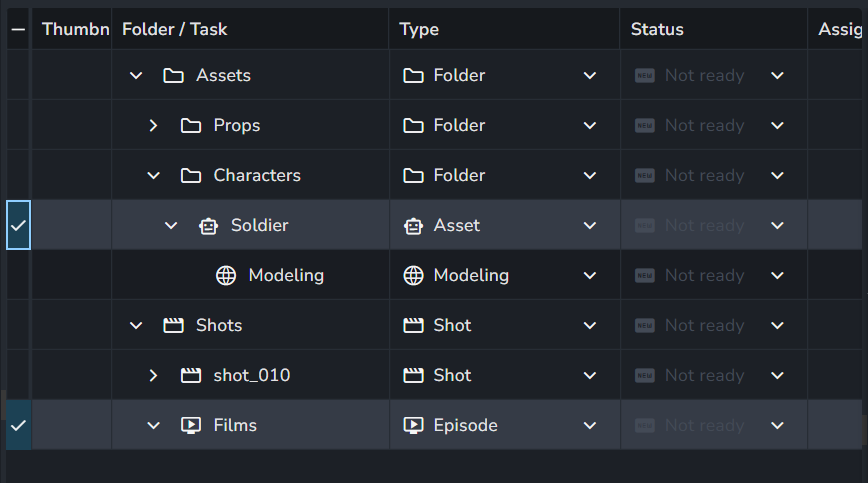This screenshot has width=868, height=483.
Task: Expand the Props folder chevron
Action: [x=153, y=125]
